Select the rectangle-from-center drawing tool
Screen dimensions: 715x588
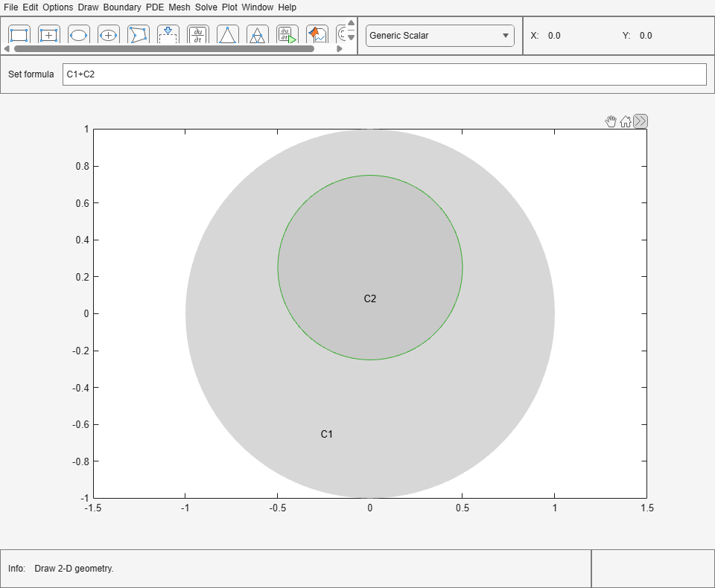pyautogui.click(x=48, y=34)
